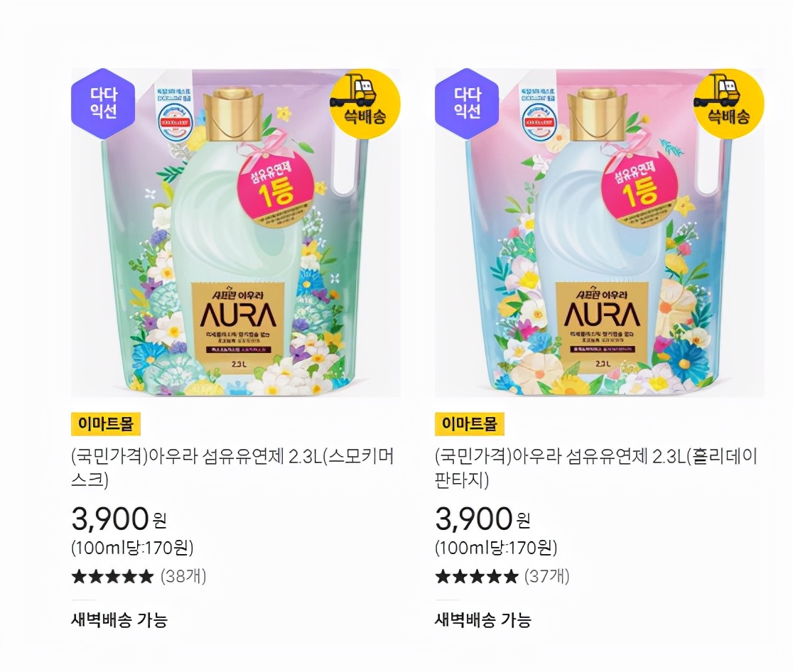Click the 이마트몰 label on right product
793x672 pixels.
click(x=470, y=423)
